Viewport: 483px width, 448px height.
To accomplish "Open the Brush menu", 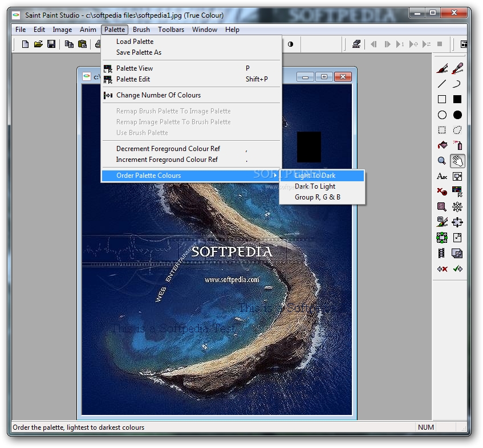I will 141,30.
